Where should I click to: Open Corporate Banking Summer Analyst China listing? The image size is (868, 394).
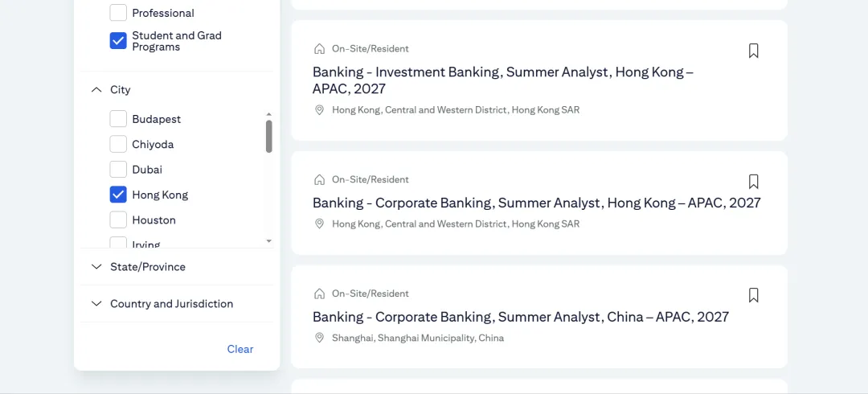[x=520, y=317]
